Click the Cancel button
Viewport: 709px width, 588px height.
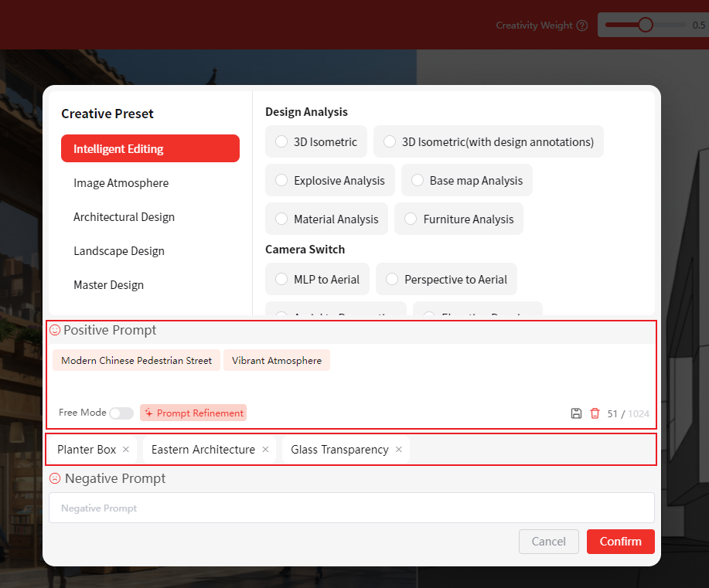click(548, 542)
